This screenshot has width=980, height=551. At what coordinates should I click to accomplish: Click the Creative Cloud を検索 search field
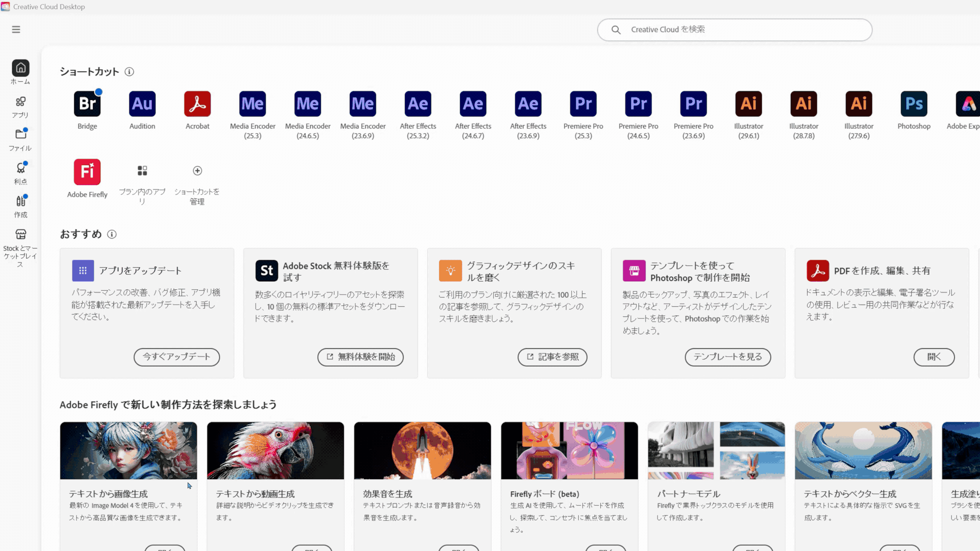[735, 30]
